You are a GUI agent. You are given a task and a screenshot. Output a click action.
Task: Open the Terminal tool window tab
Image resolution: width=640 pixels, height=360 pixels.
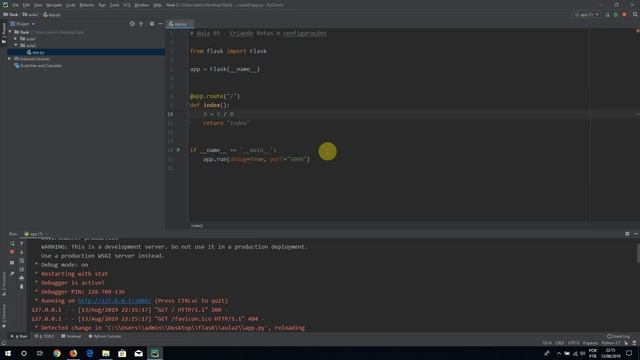(71, 336)
